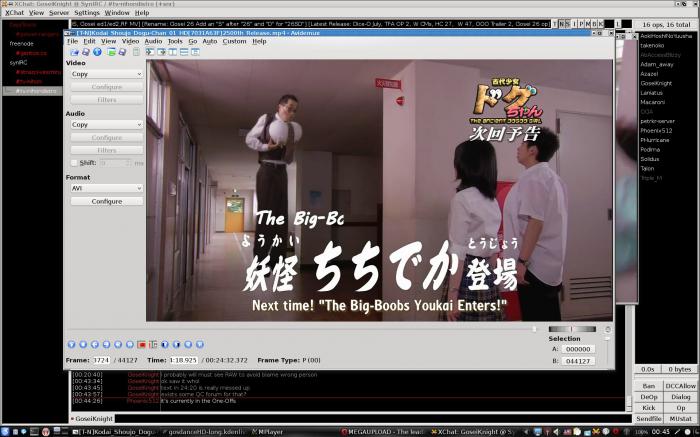This screenshot has height=437, width=700.
Task: Toggle channel mode T in XChat
Action: click(x=555, y=24)
